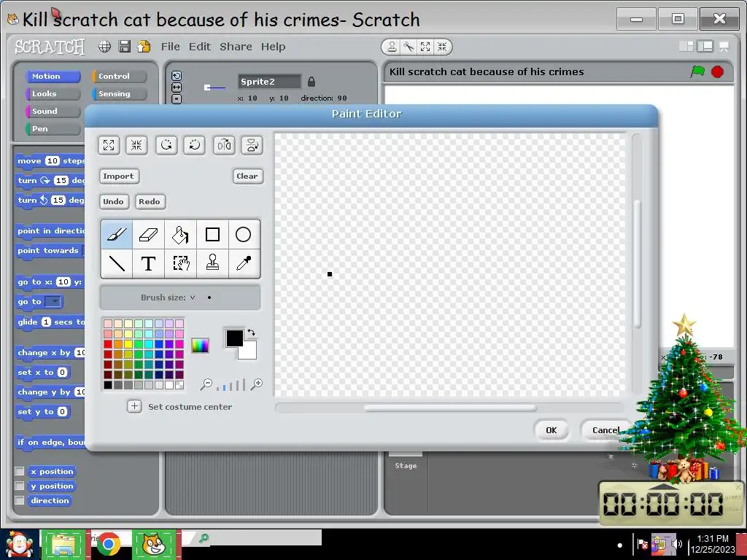Click the Import button

119,176
